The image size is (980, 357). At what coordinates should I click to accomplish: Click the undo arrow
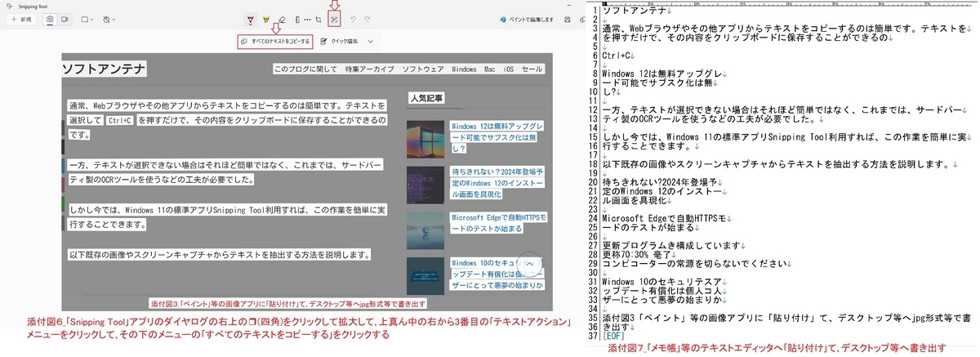353,19
